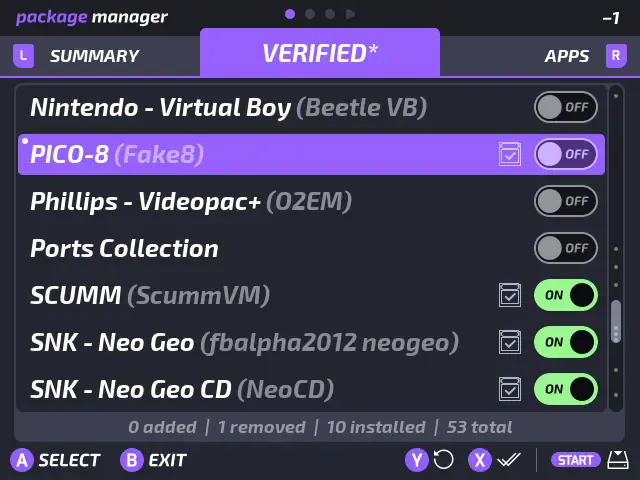Enable the Ports Collection toggle
The image size is (640, 480).
click(x=565, y=248)
